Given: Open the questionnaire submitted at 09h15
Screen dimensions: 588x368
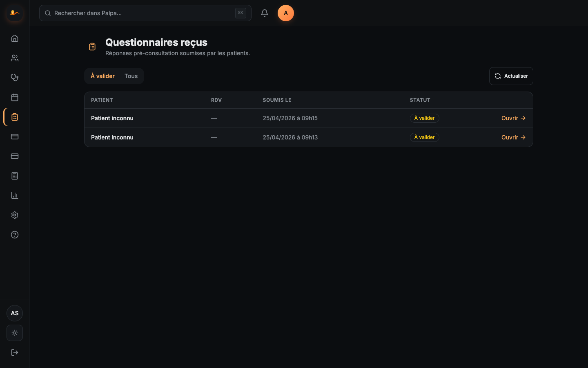Looking at the screenshot, I should point(513,118).
